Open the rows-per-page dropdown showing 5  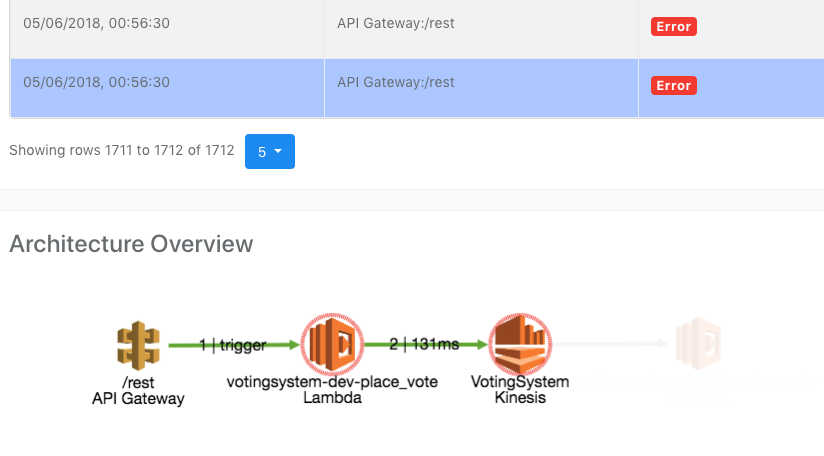click(270, 151)
